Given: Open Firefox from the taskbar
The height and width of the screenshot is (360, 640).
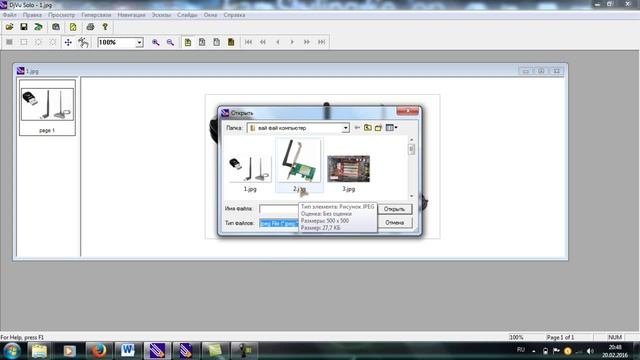Looking at the screenshot, I should coord(98,351).
